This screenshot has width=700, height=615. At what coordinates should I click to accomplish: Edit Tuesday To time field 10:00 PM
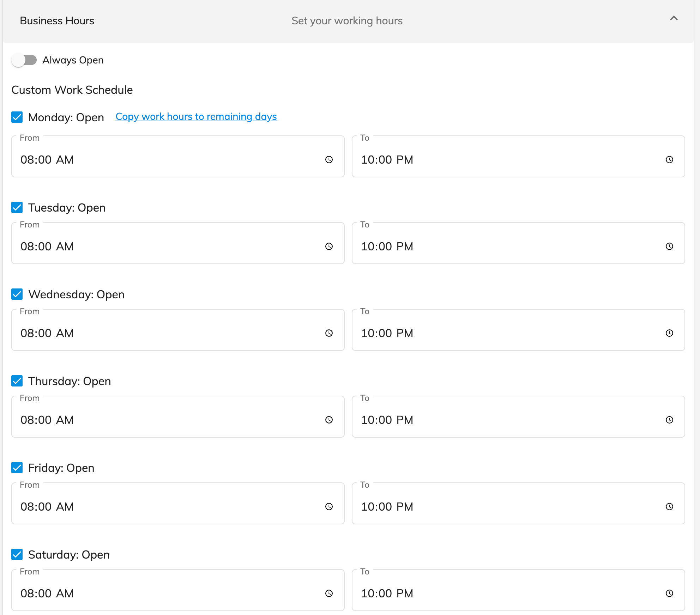[518, 243]
